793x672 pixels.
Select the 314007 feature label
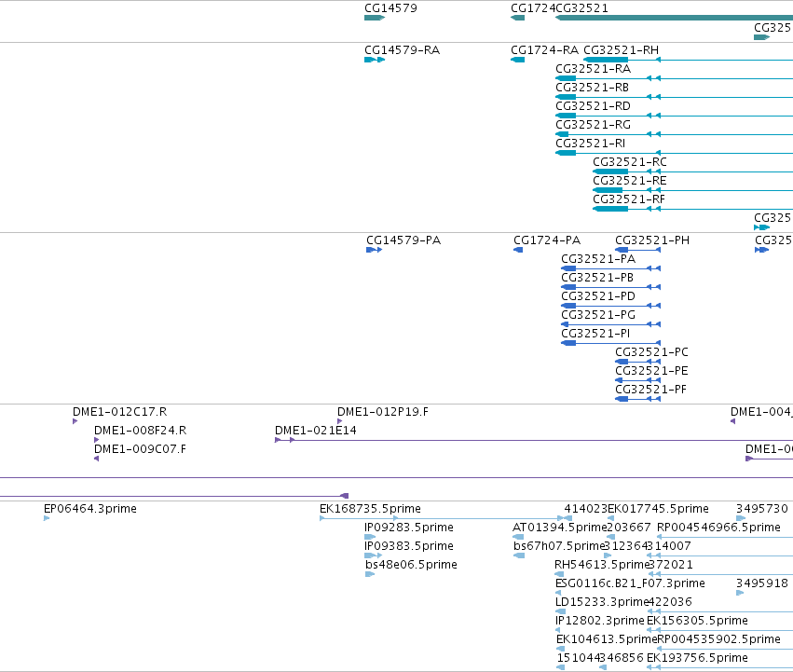pyautogui.click(x=669, y=546)
